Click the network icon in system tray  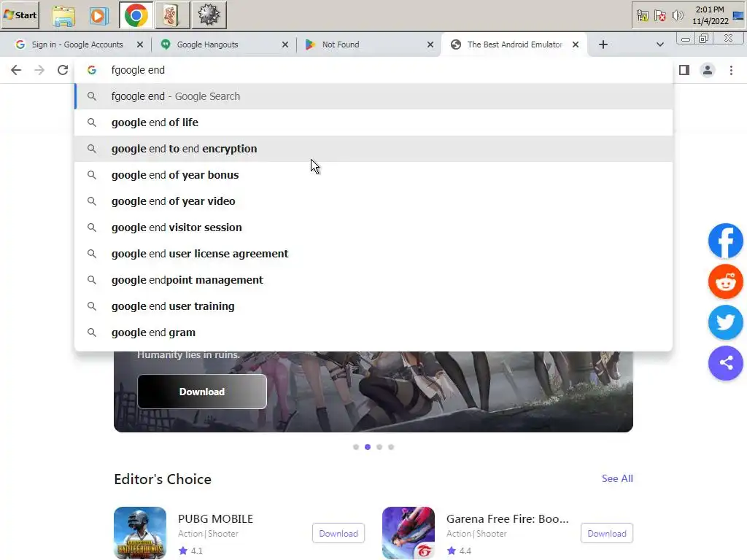point(642,16)
